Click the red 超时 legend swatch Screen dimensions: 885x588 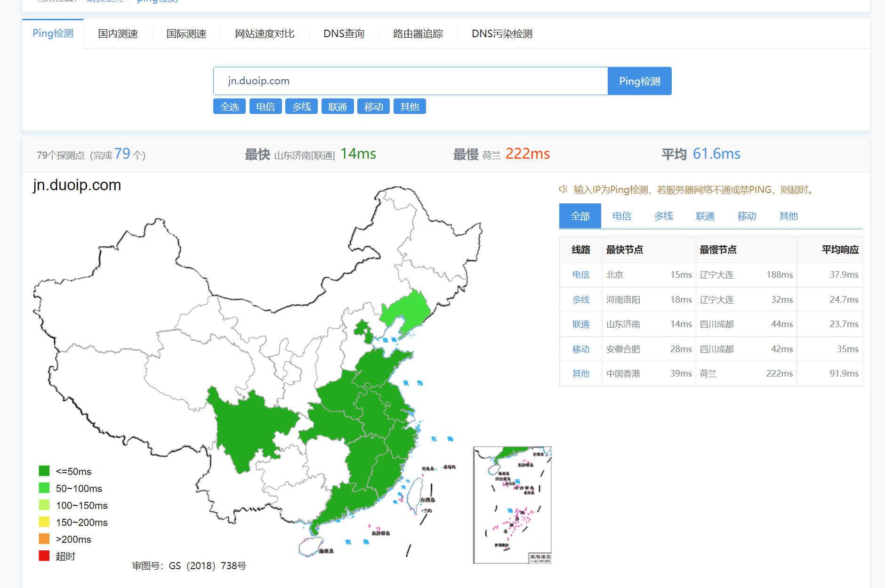pyautogui.click(x=44, y=556)
